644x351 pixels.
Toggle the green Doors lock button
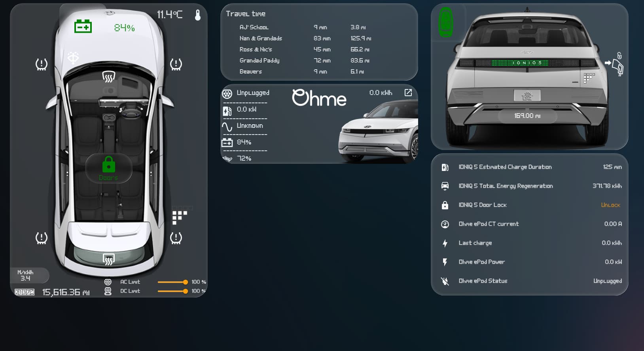tap(109, 168)
